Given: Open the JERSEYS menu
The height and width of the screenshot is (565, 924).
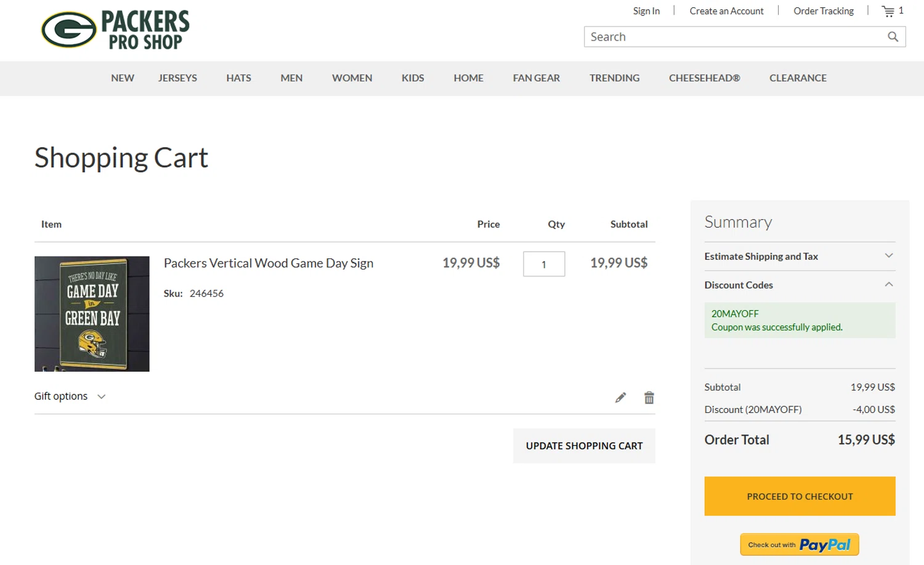Looking at the screenshot, I should click(177, 78).
